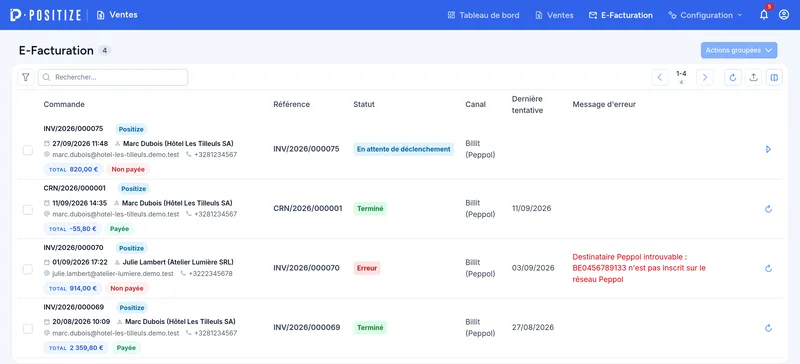800x364 pixels.
Task: Click Payée badge on INV/2026/000069
Action: tap(126, 348)
